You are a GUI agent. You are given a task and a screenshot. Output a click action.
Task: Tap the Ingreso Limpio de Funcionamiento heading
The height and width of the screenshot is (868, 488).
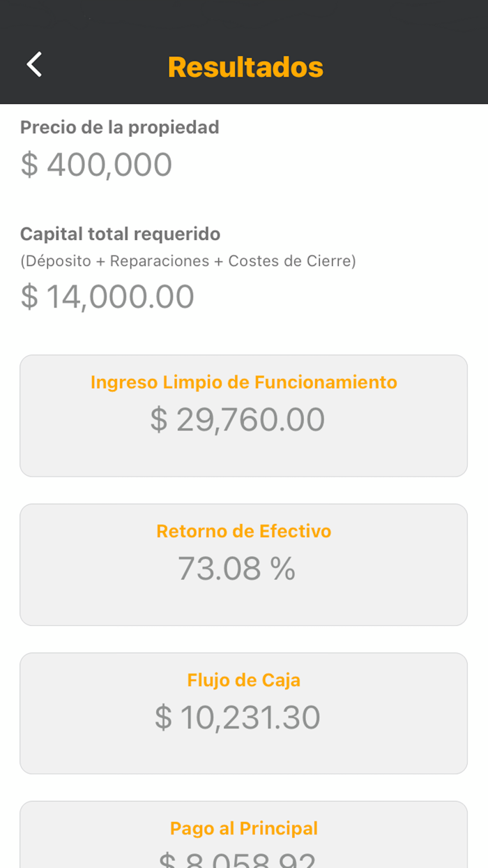click(x=243, y=382)
